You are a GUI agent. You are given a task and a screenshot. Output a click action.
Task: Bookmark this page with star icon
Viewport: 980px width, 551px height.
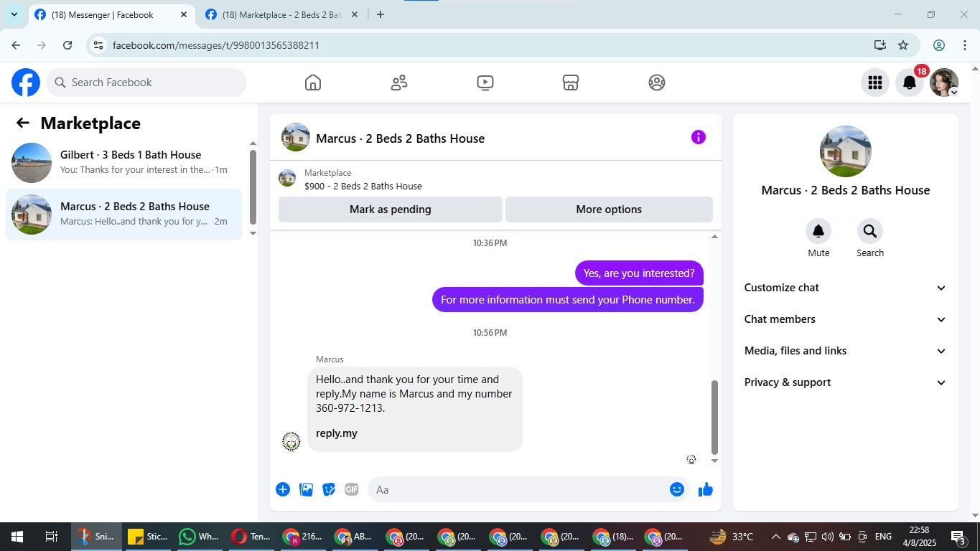pyautogui.click(x=903, y=45)
